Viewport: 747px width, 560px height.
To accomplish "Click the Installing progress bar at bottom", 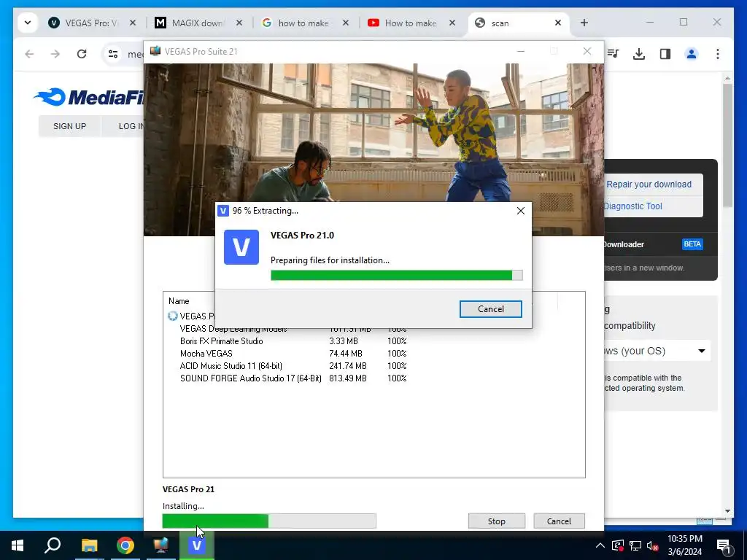I will click(269, 521).
